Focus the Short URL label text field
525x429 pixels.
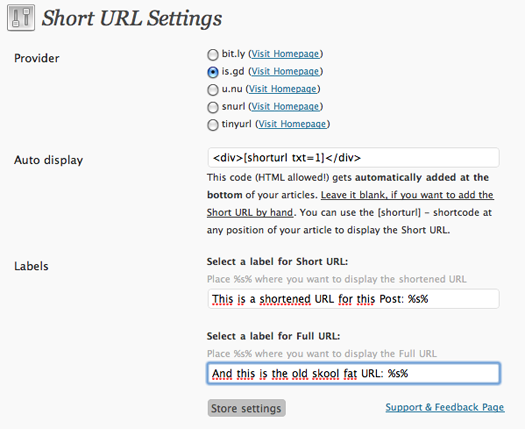353,299
